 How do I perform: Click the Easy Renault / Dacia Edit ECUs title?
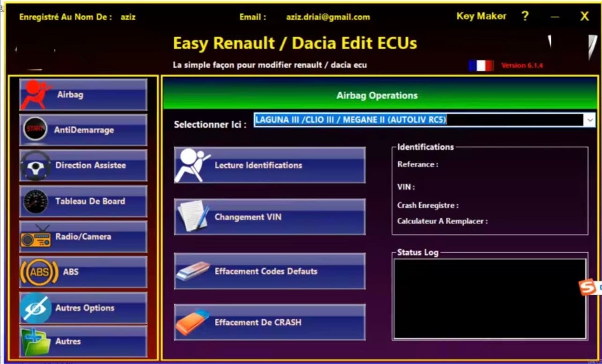click(x=295, y=44)
